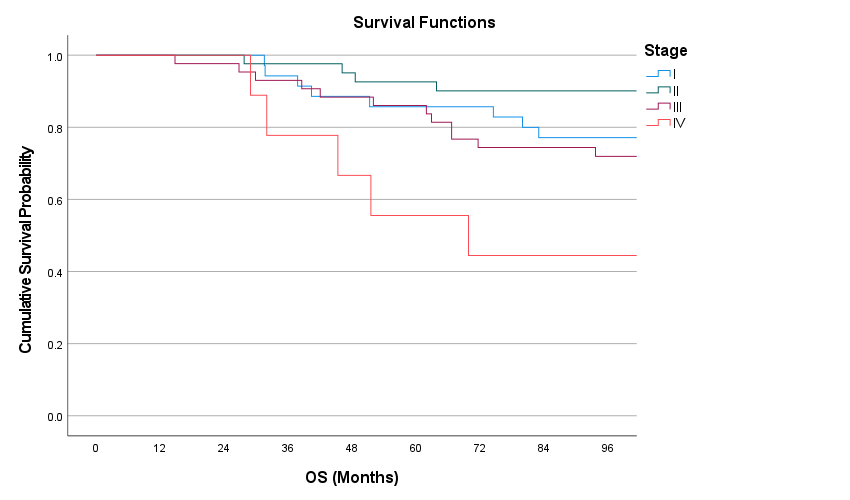Click the 0.0 y-axis tick label
Viewport: 850px width, 500px height.
(x=54, y=416)
